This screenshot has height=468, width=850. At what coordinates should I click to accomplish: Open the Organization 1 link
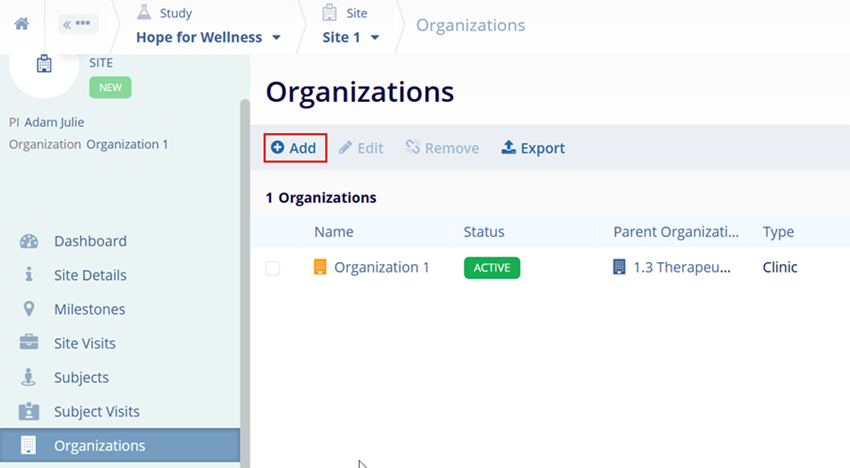click(x=381, y=267)
